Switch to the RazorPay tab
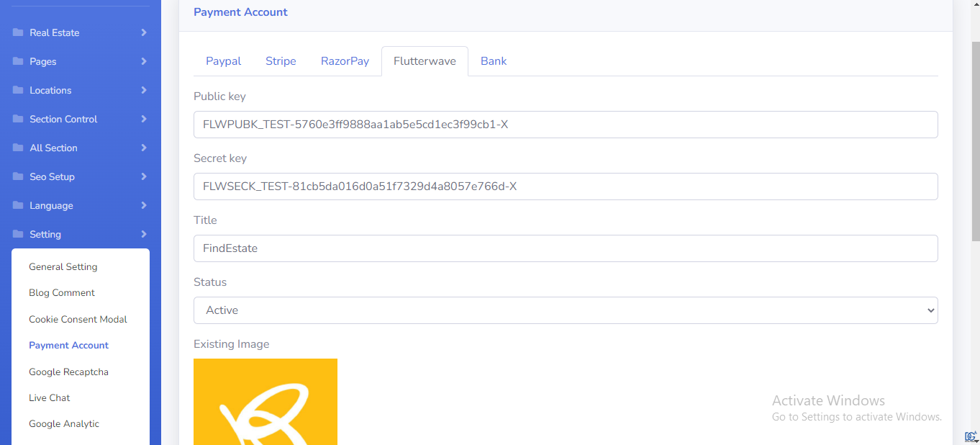The height and width of the screenshot is (445, 980). (345, 61)
